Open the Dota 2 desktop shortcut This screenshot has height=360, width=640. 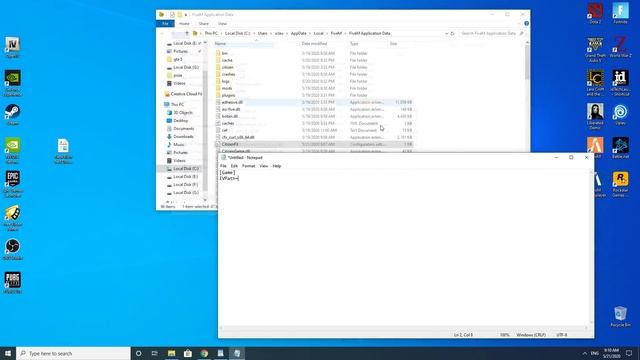[595, 13]
